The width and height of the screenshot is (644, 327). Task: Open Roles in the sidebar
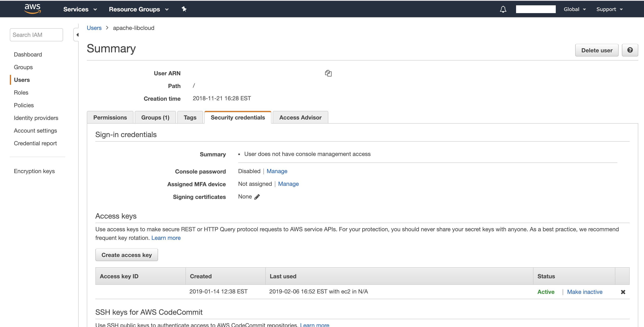[21, 92]
